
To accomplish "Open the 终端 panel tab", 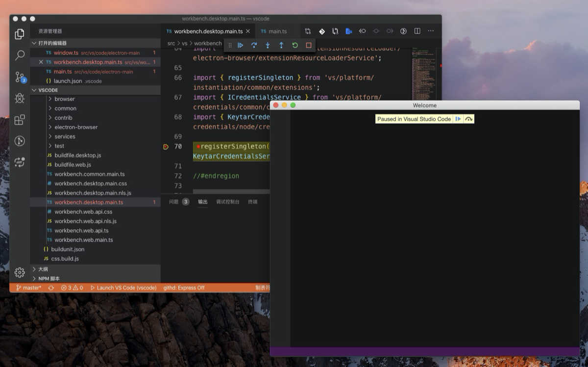I will [252, 202].
